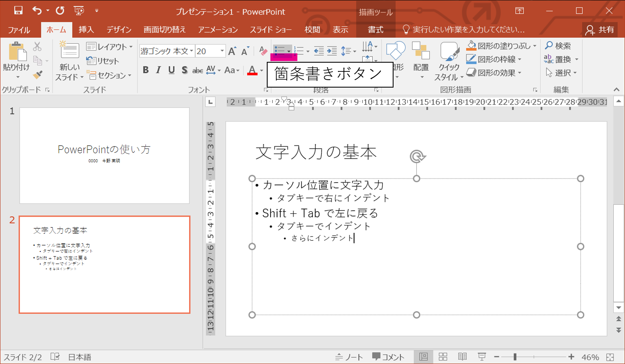Zoom in with the plus button
This screenshot has width=625, height=364.
click(x=571, y=357)
